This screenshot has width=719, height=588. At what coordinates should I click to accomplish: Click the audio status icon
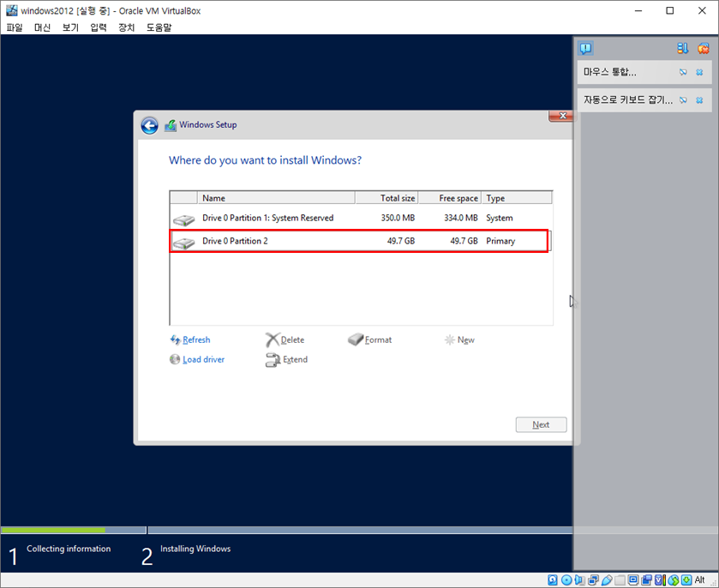[x=579, y=580]
